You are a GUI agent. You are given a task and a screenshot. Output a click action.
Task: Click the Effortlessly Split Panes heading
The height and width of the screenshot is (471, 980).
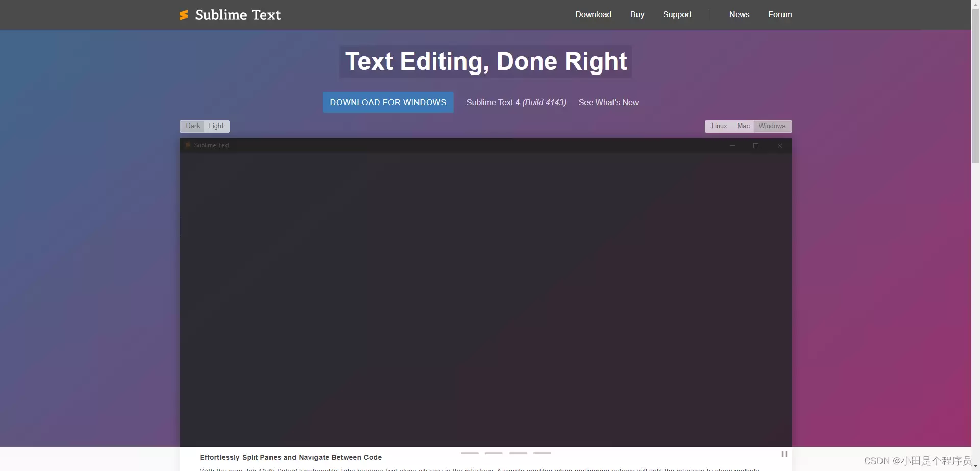coord(291,457)
